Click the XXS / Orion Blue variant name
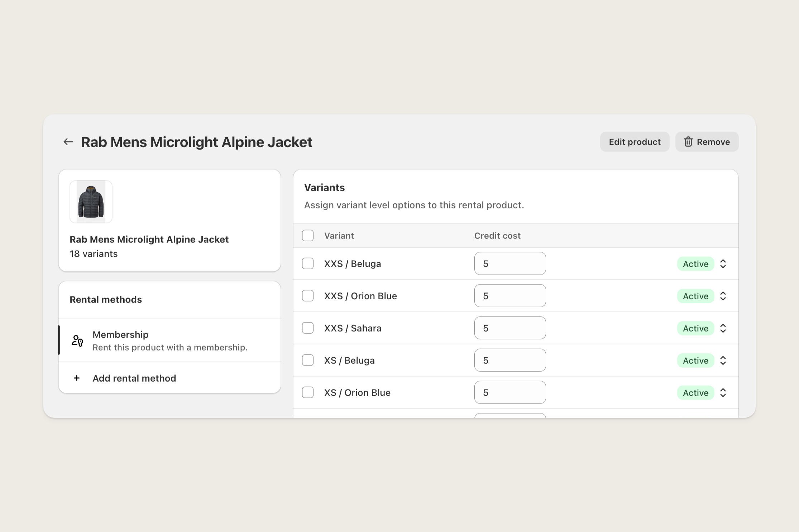The height and width of the screenshot is (532, 799). point(360,296)
